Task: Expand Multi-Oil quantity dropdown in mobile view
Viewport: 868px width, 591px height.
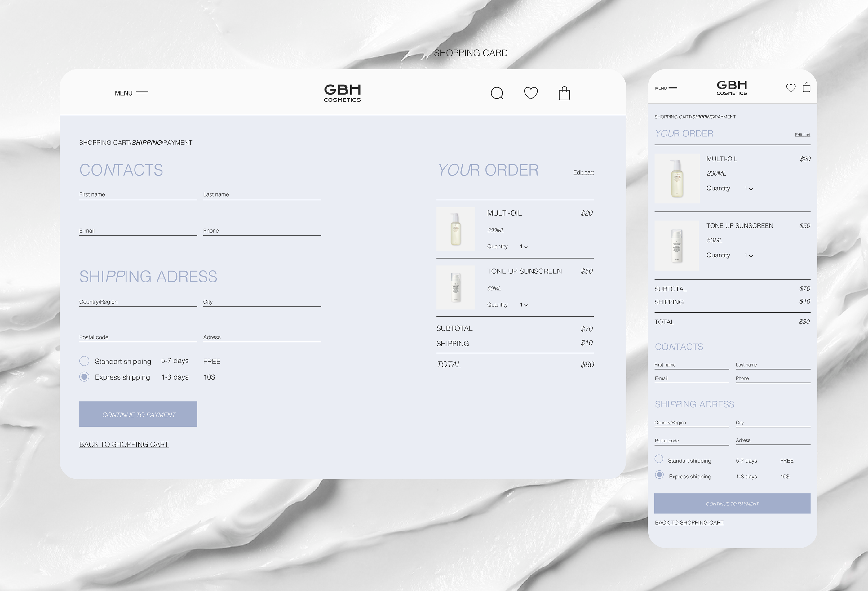Action: 748,189
